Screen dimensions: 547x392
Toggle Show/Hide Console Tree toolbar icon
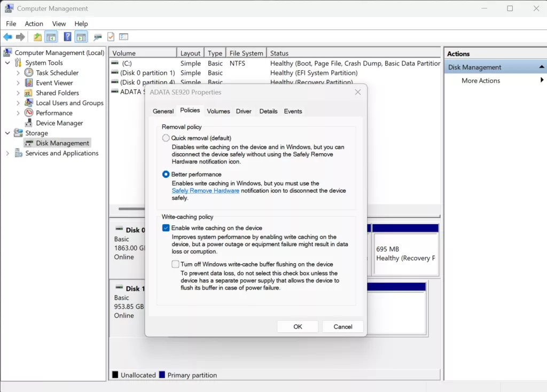[x=51, y=37]
